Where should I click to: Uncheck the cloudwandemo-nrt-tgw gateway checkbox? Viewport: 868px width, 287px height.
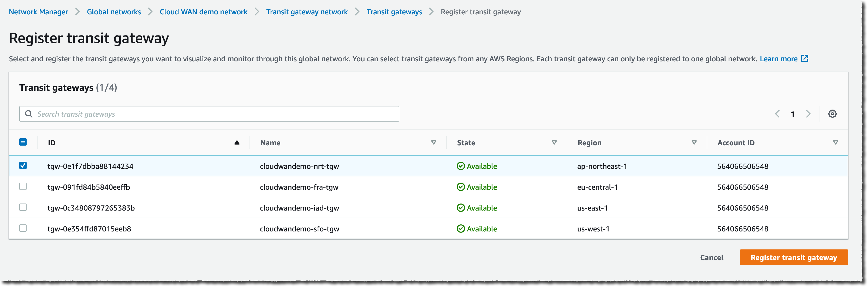pos(23,165)
